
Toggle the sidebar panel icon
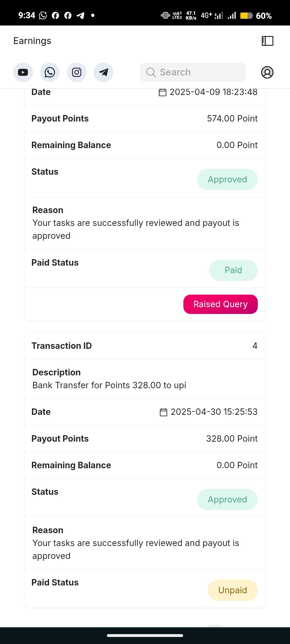click(267, 41)
